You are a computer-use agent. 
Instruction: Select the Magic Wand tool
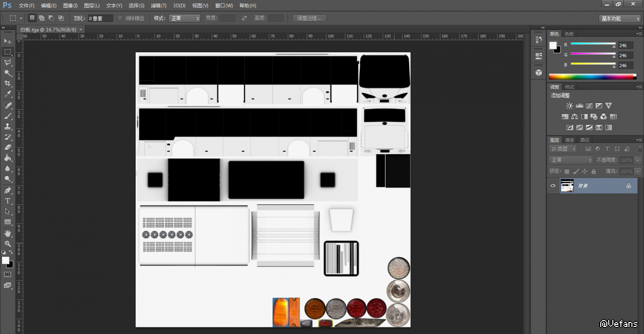8,73
